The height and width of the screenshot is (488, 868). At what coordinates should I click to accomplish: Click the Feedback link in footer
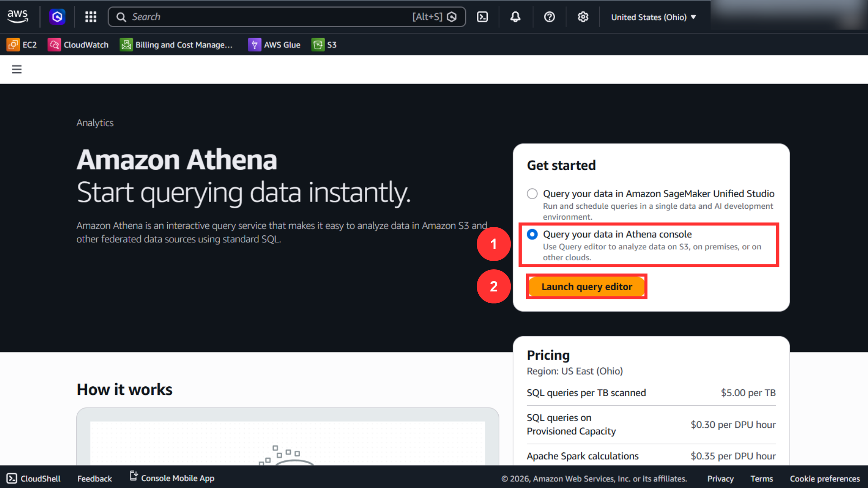click(94, 479)
